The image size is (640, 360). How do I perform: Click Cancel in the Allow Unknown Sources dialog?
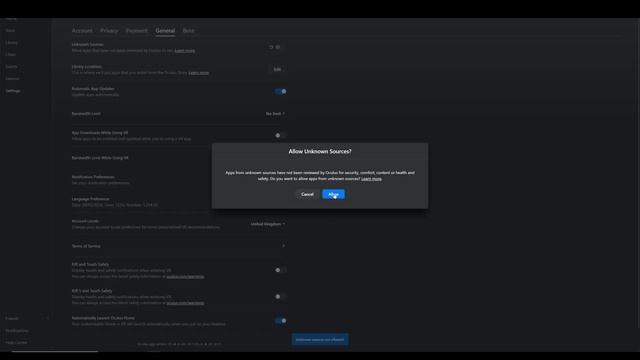307,194
